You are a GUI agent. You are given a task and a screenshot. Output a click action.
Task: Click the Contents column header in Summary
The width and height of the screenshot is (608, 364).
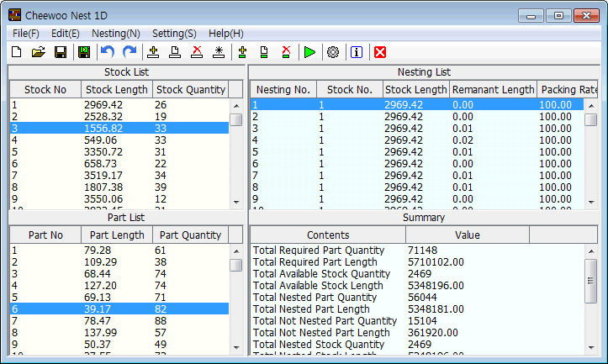pos(328,235)
